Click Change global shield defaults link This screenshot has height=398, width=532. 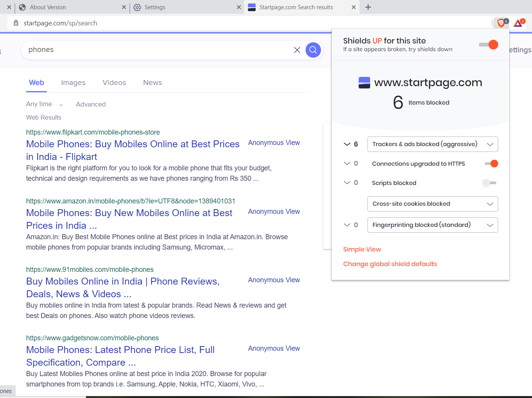pos(390,264)
